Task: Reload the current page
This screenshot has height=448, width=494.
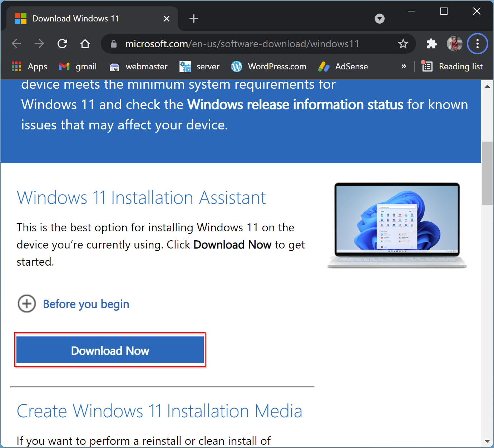Action: click(62, 44)
